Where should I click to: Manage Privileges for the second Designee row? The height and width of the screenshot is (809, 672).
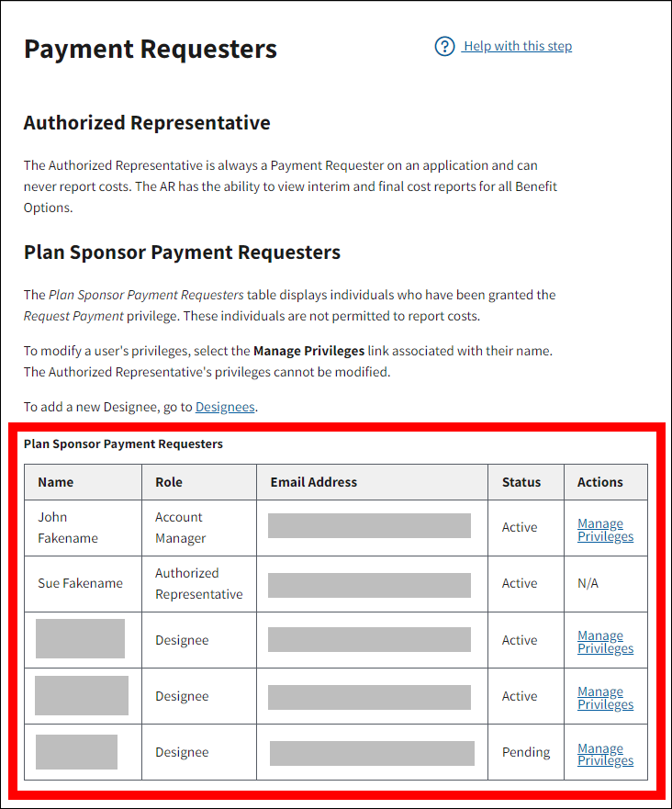(x=605, y=698)
